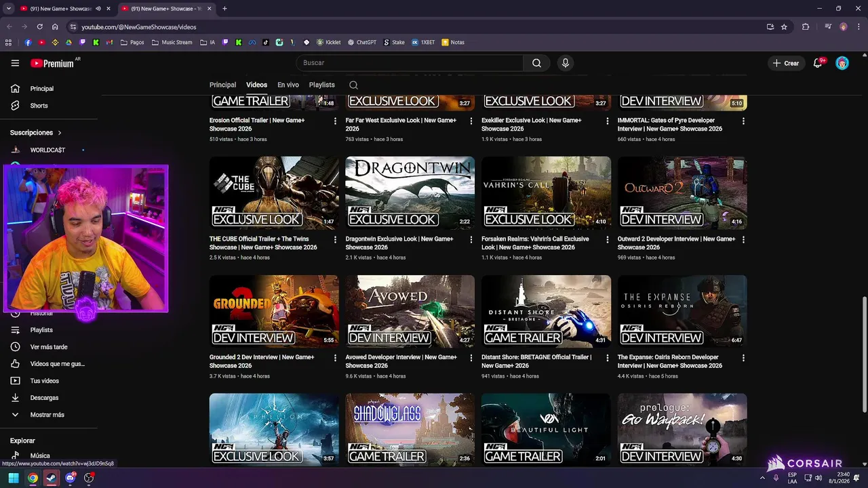Expand the Suscripciones section
868x488 pixels.
click(x=37, y=133)
